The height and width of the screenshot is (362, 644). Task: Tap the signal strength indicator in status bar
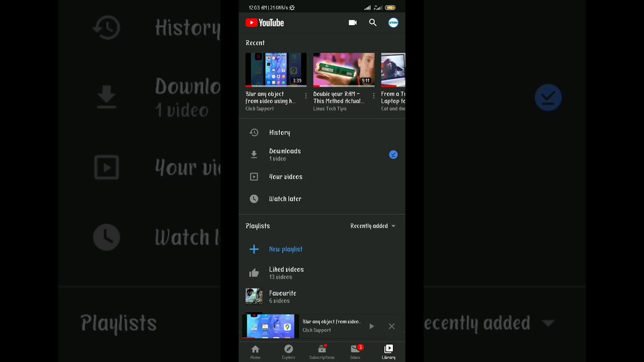pos(367,8)
